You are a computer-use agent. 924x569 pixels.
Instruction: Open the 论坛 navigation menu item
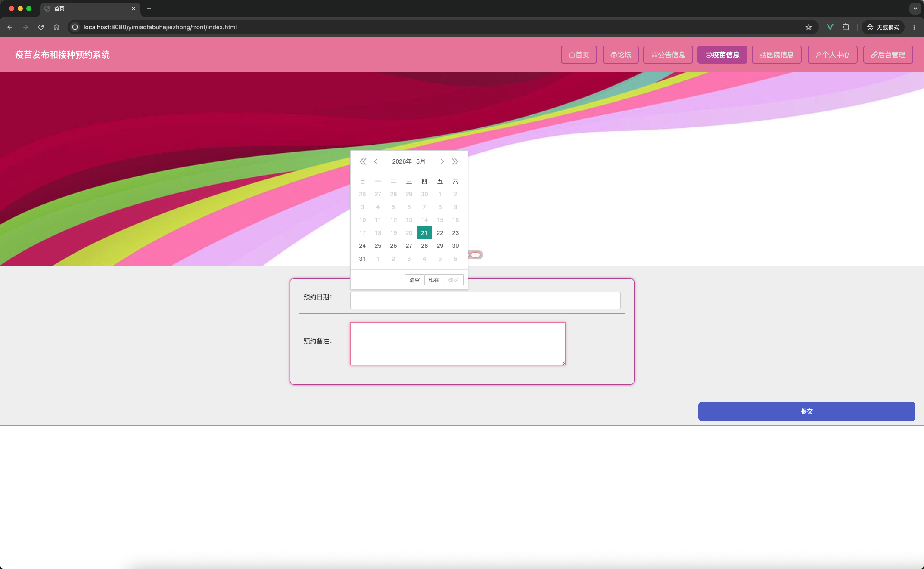point(621,55)
